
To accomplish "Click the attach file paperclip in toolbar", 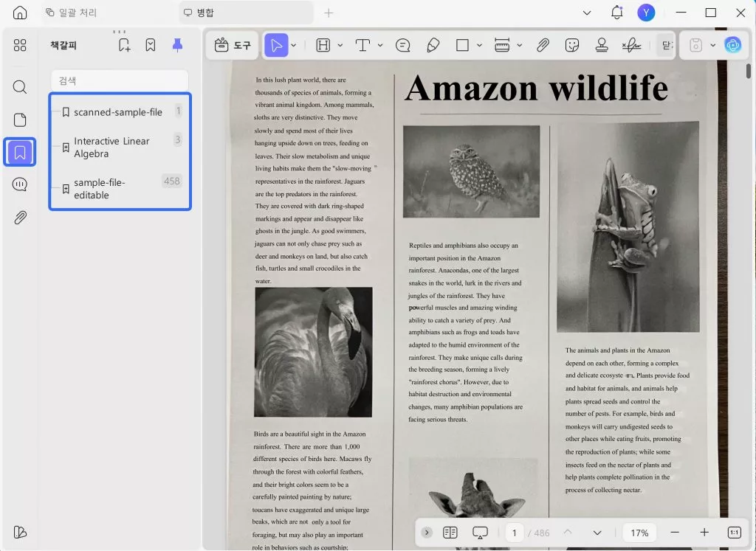I will (x=543, y=46).
